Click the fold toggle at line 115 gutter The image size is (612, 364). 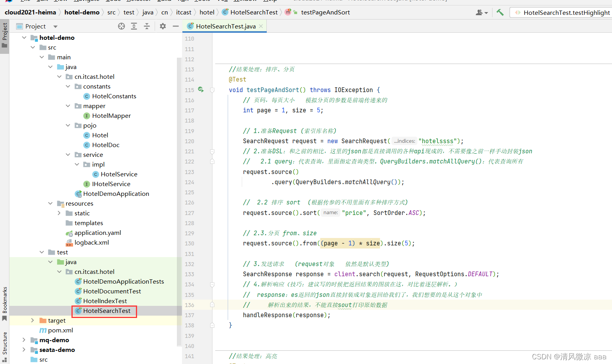tap(212, 90)
